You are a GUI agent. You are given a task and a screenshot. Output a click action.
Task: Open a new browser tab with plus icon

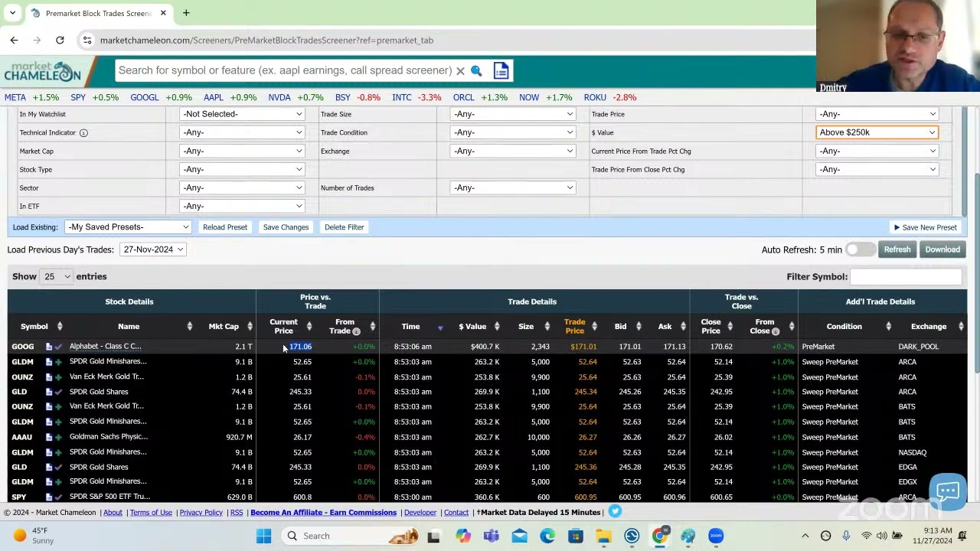pos(186,13)
